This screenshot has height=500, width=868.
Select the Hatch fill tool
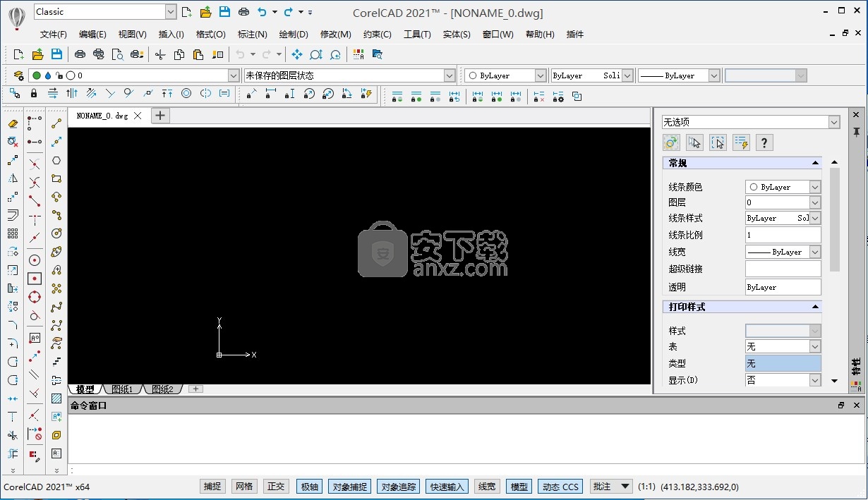pos(56,398)
